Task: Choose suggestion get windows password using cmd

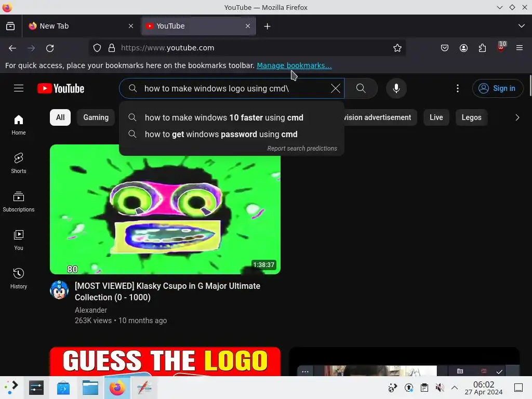Action: coord(231,134)
